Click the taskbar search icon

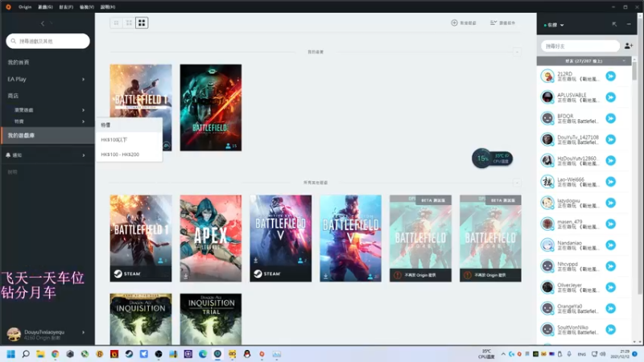pyautogui.click(x=26, y=354)
